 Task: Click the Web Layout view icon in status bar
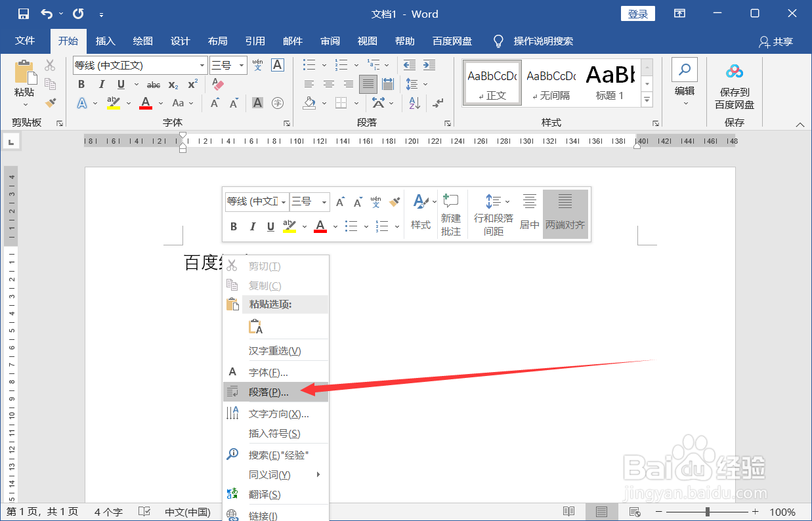[635, 512]
